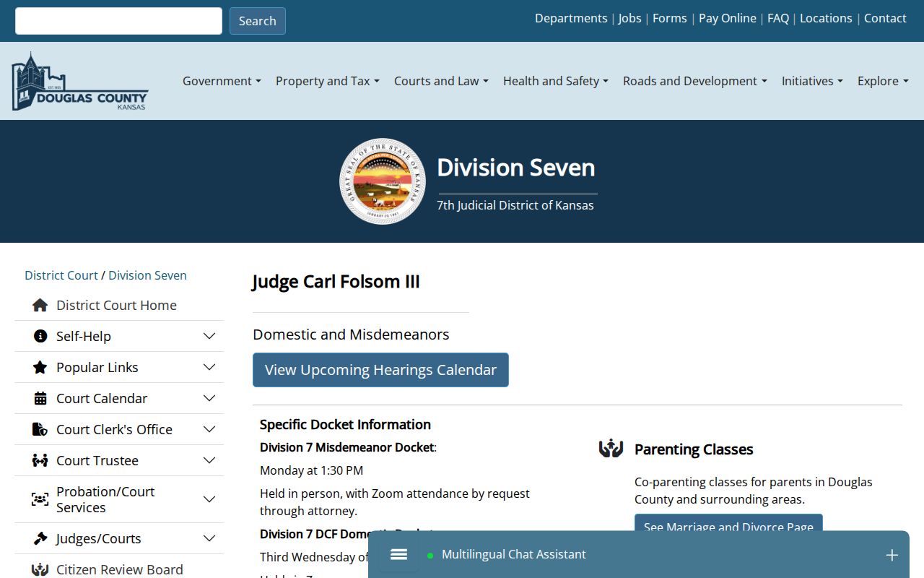Open the Locations link

tap(826, 18)
